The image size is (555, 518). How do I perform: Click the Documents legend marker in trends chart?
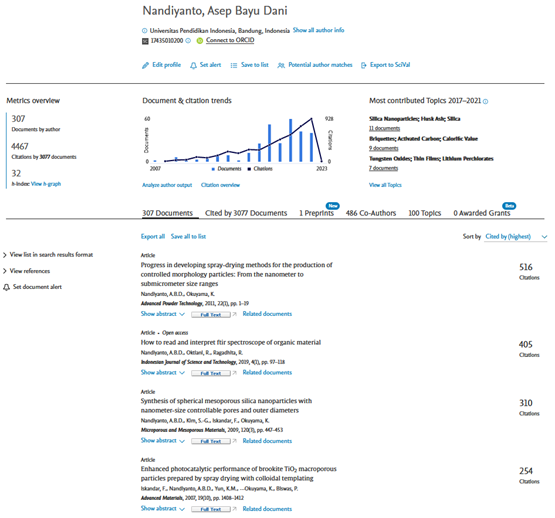(213, 169)
